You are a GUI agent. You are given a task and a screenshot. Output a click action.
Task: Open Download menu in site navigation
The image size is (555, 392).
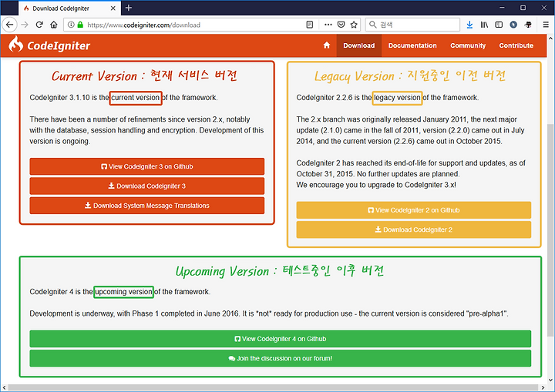359,45
